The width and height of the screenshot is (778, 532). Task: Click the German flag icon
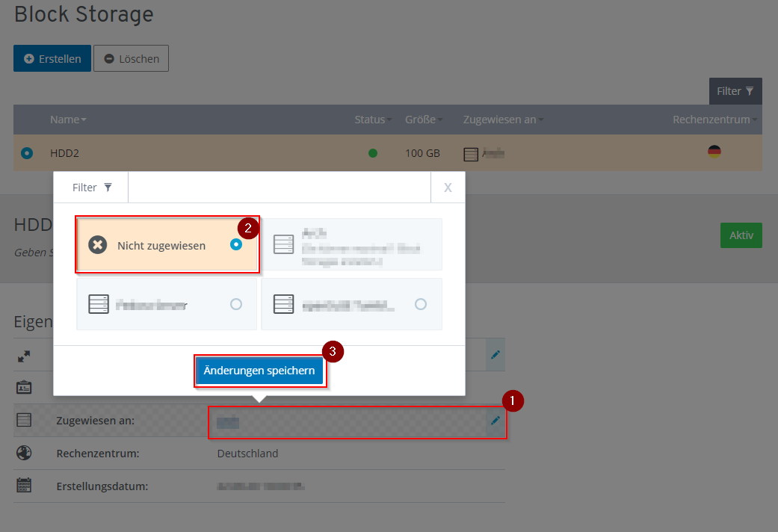pyautogui.click(x=714, y=152)
